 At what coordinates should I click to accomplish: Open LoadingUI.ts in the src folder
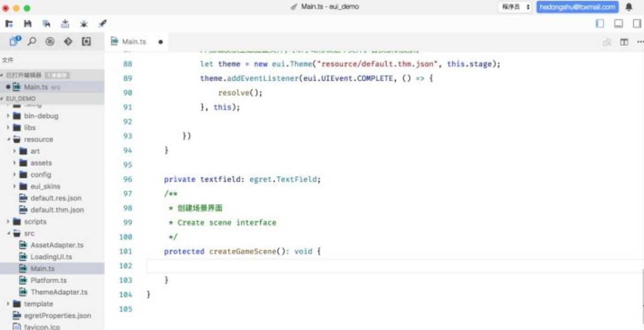[52, 257]
